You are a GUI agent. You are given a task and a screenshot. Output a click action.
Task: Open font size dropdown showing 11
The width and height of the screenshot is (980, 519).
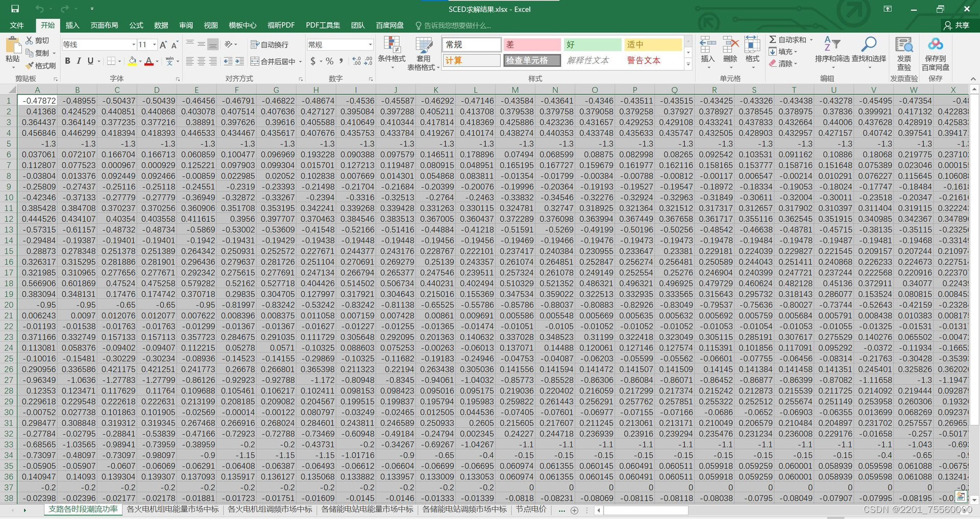(155, 44)
